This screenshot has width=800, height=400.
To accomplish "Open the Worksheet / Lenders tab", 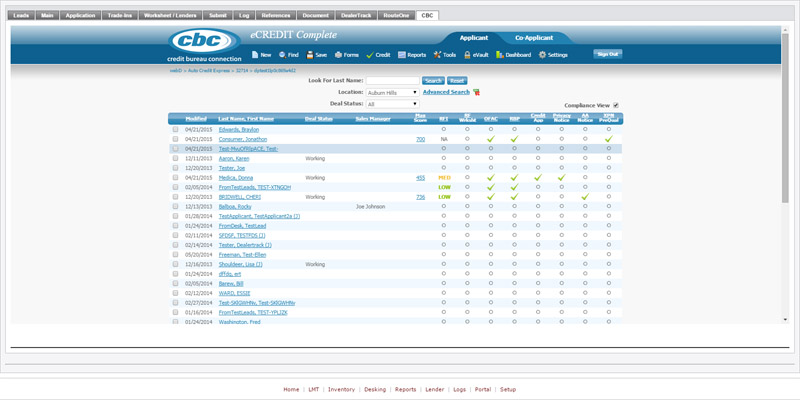I will pyautogui.click(x=170, y=15).
